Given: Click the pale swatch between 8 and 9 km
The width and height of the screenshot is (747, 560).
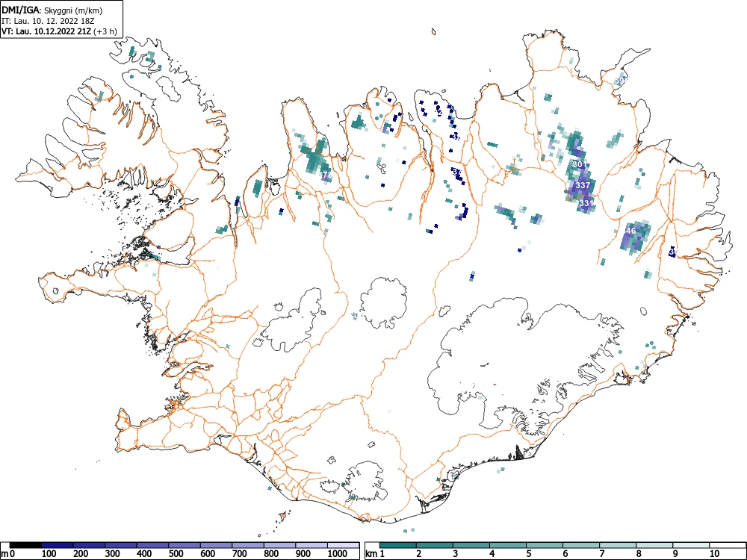Looking at the screenshot, I should 654,545.
